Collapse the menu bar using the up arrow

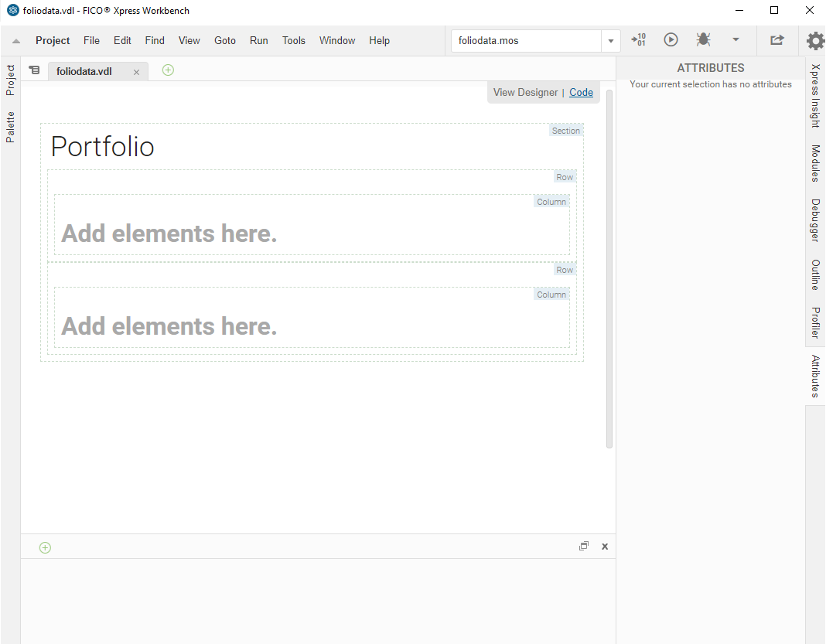(x=16, y=41)
